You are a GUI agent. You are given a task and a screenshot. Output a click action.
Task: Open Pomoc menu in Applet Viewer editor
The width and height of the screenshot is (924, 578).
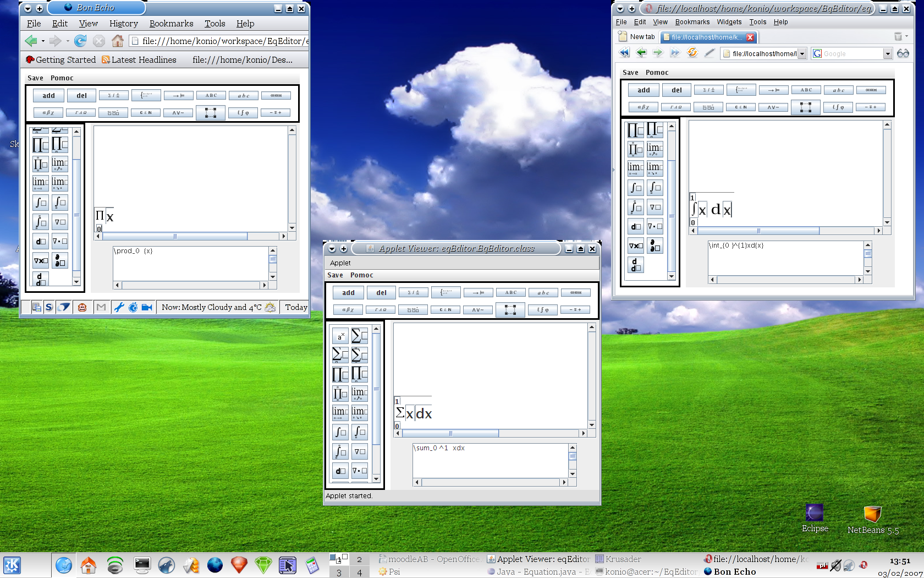pos(362,275)
